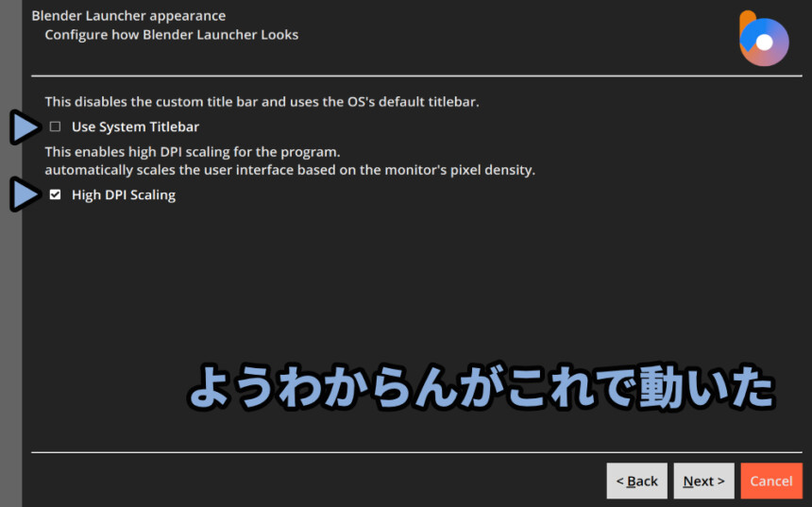The width and height of the screenshot is (812, 507).
Task: Click the gray strip along the left edge
Action: coord(11,253)
